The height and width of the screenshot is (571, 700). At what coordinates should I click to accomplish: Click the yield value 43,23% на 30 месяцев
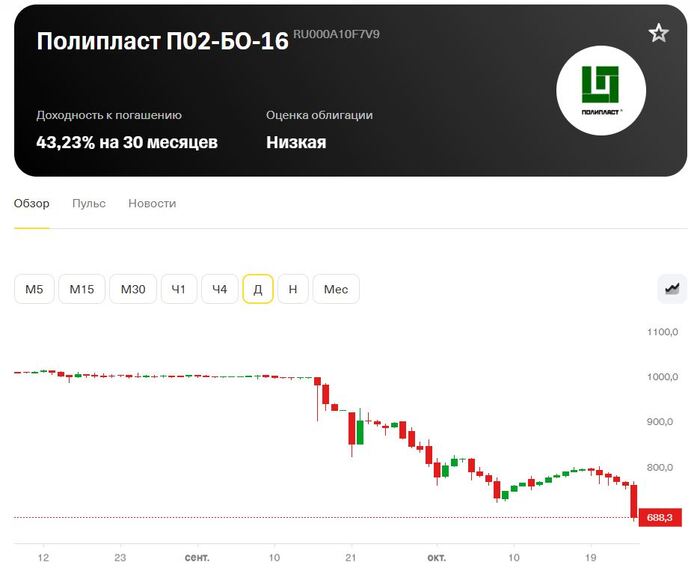coord(127,142)
